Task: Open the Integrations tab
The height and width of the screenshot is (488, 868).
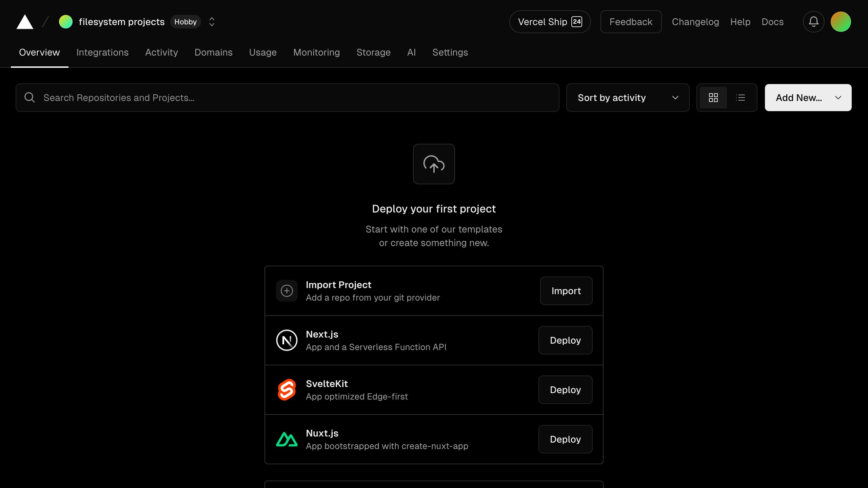Action: point(102,52)
